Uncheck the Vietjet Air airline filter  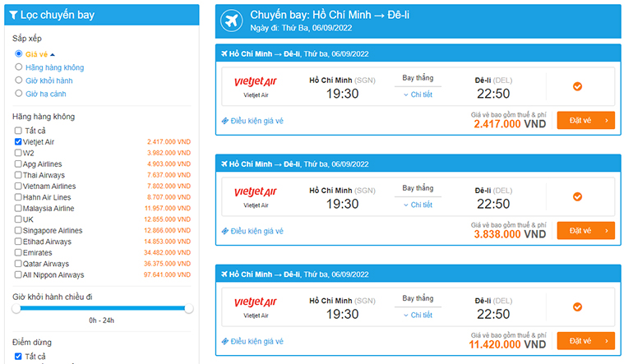(18, 141)
